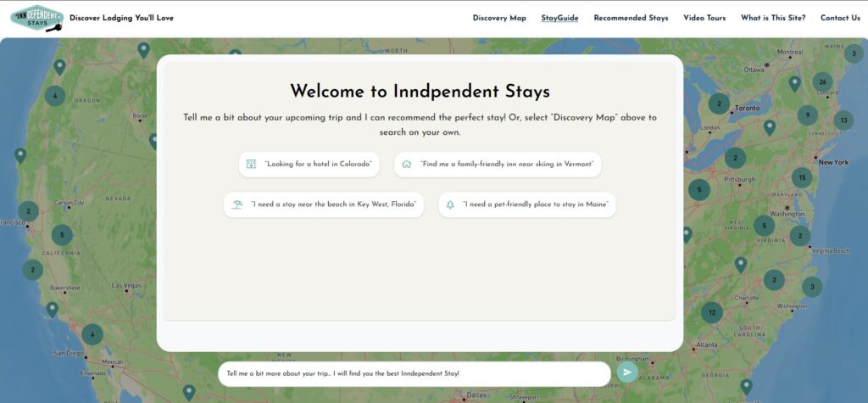This screenshot has height=403, width=868.
Task: Open the cluster of 2 near San Francisco
Action: (28, 211)
